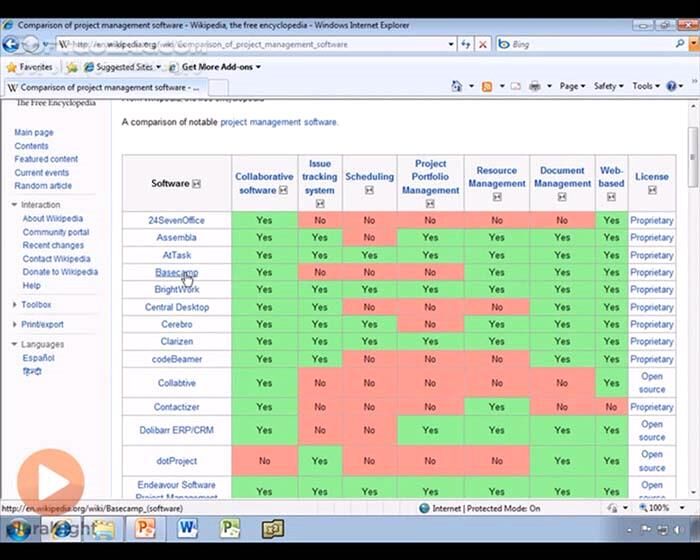The height and width of the screenshot is (560, 700).
Task: Sort table by Software column
Action: click(196, 184)
